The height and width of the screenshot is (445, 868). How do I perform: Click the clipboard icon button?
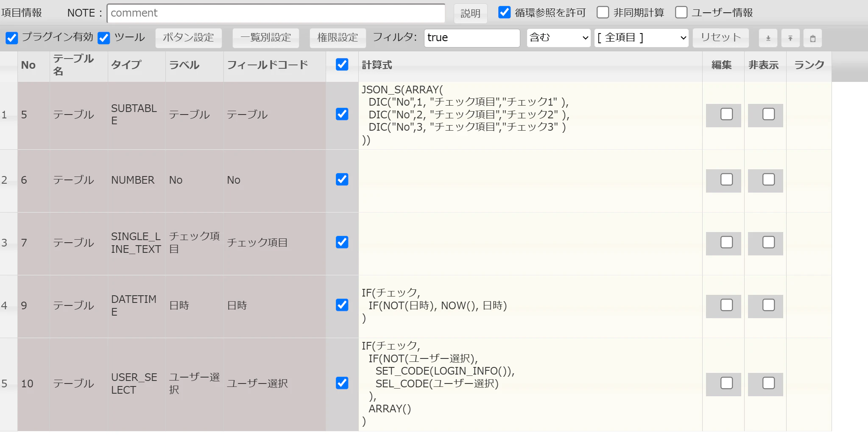[813, 38]
